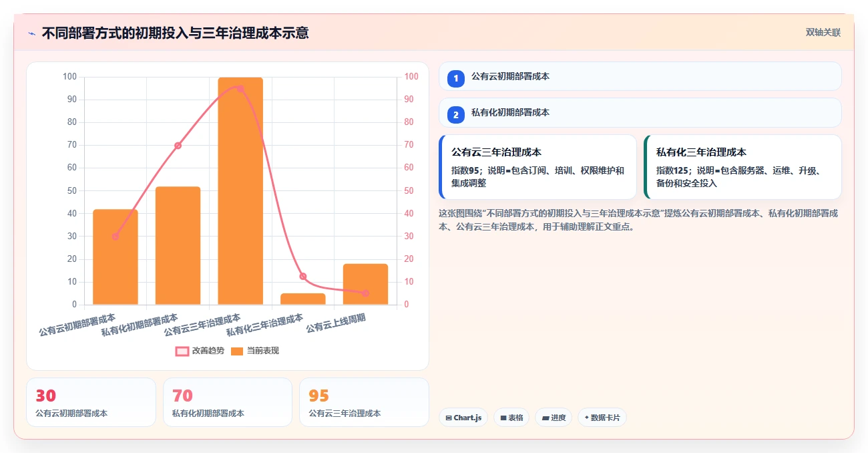
Task: Click the 双轴关联 label in header
Action: click(x=823, y=32)
